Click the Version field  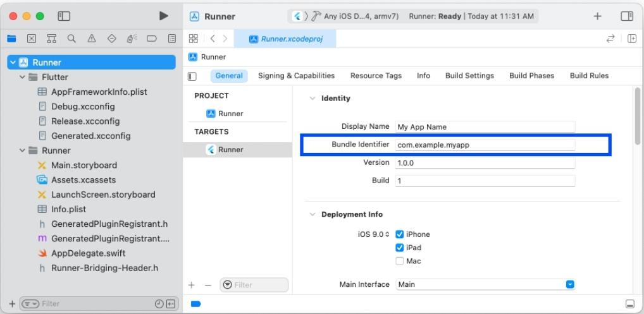click(485, 163)
